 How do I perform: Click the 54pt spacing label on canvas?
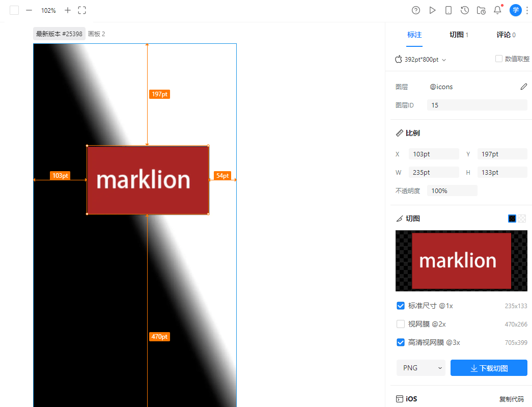[x=222, y=176]
